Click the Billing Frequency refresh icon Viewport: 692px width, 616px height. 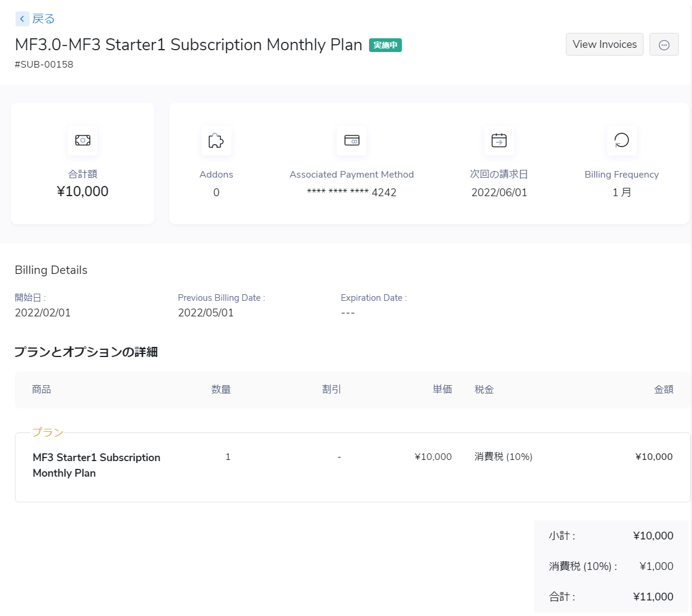point(621,141)
